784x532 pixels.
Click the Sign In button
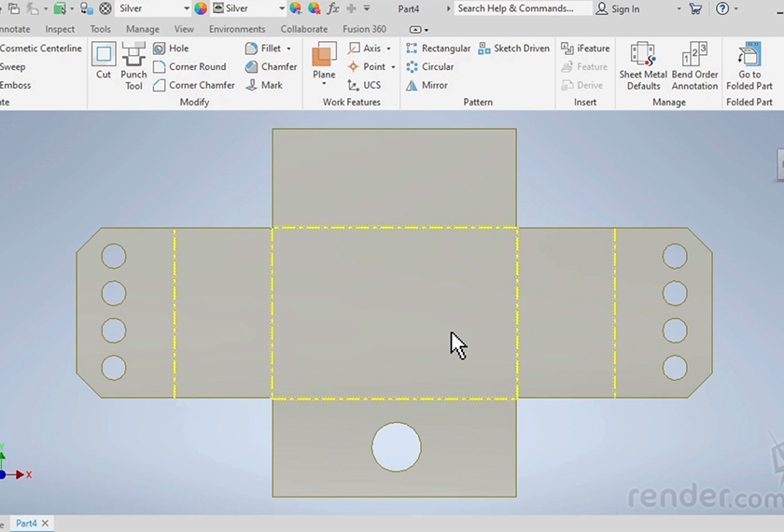tap(618, 8)
